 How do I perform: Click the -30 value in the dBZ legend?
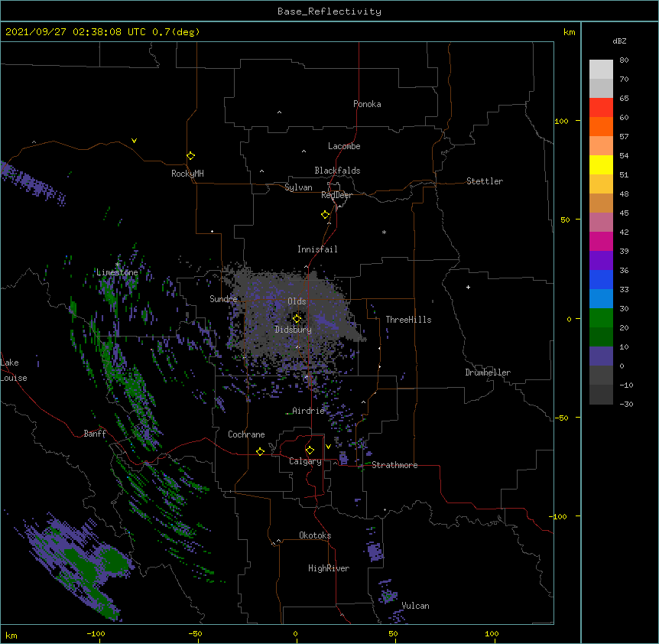[x=626, y=404]
